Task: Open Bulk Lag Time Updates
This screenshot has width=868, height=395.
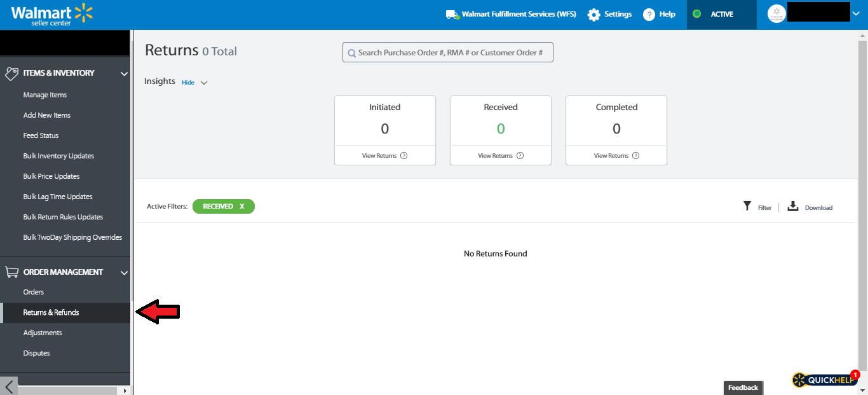Action: click(x=58, y=197)
